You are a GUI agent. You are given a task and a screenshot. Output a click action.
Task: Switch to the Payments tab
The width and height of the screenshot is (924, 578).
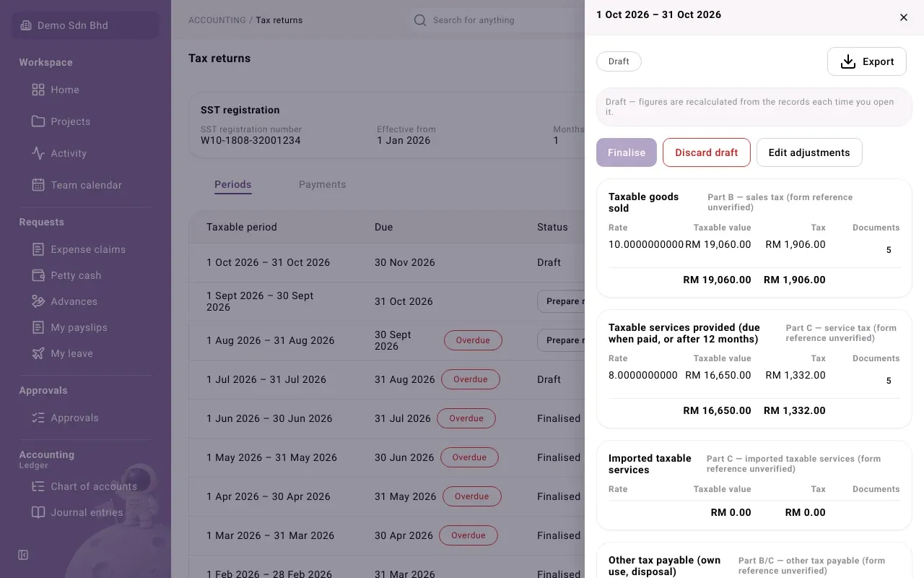click(322, 184)
